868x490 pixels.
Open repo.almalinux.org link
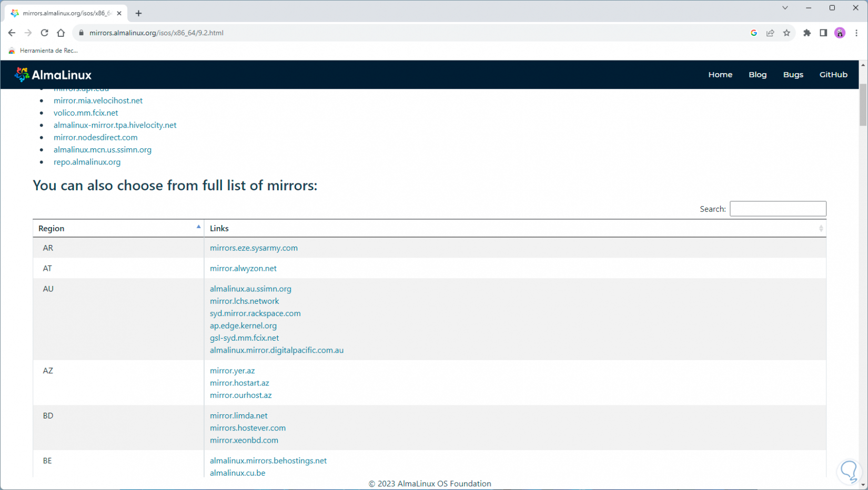(x=87, y=162)
